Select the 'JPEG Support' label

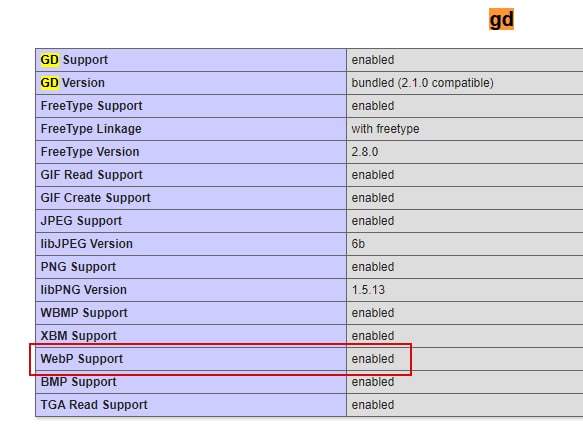[81, 221]
